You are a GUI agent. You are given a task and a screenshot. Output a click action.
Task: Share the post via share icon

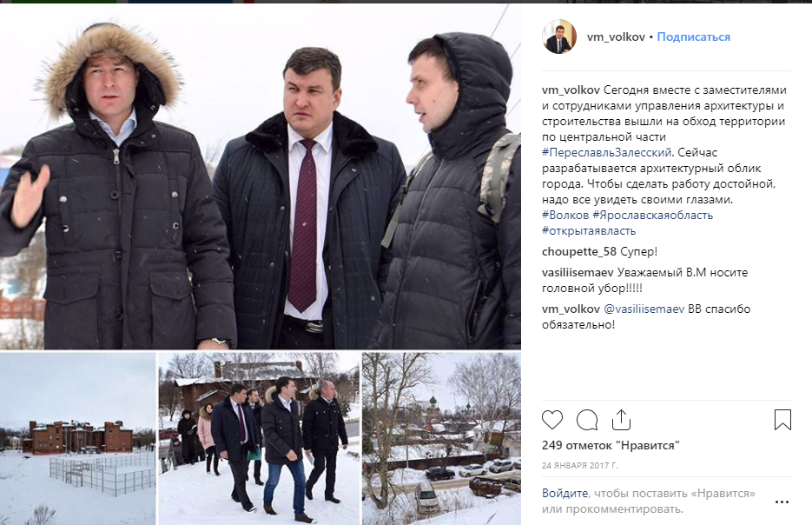point(621,420)
